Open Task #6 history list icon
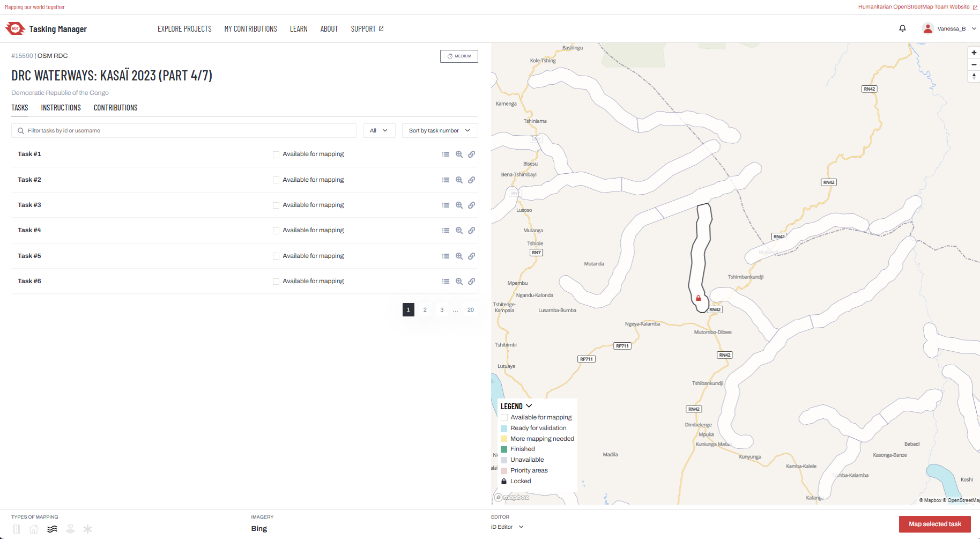The width and height of the screenshot is (980, 539). point(446,282)
